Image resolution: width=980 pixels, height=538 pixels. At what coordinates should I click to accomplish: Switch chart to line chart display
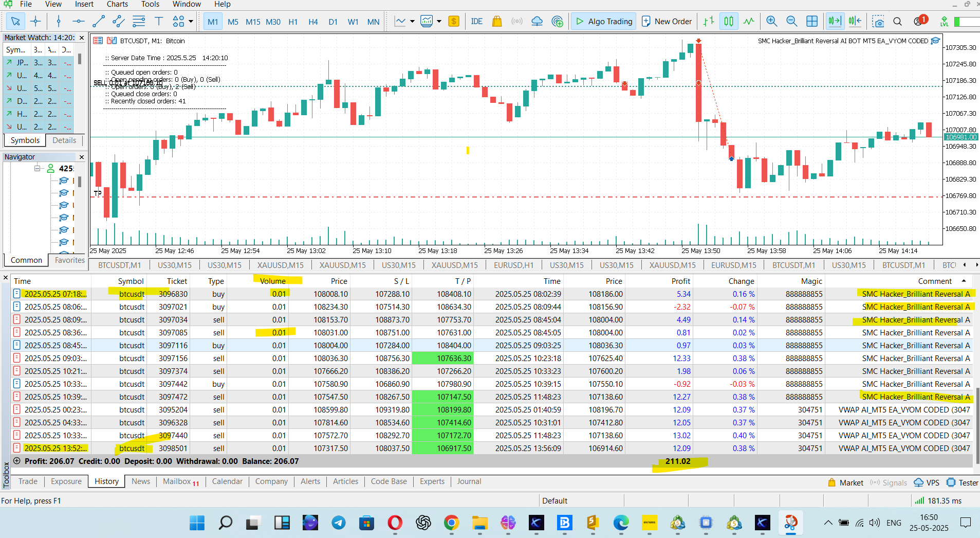pos(749,22)
